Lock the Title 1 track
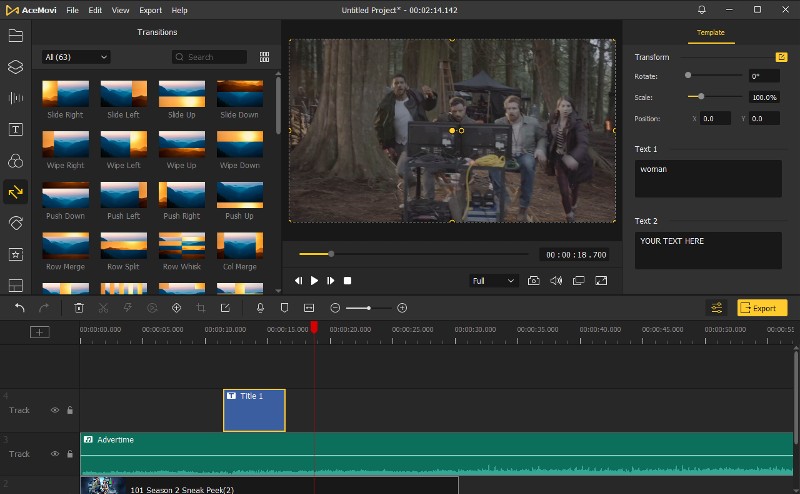Viewport: 800px width, 494px height. [70, 410]
